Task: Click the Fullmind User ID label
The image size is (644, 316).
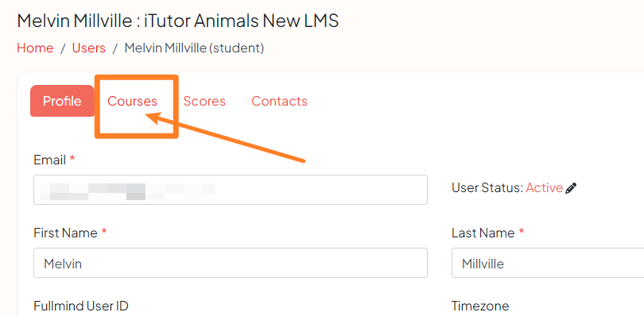Action: point(81,306)
